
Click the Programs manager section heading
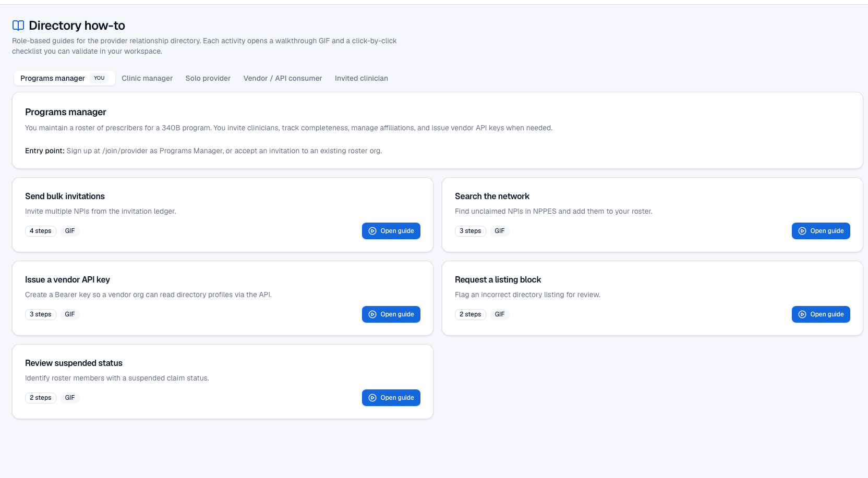tap(66, 112)
